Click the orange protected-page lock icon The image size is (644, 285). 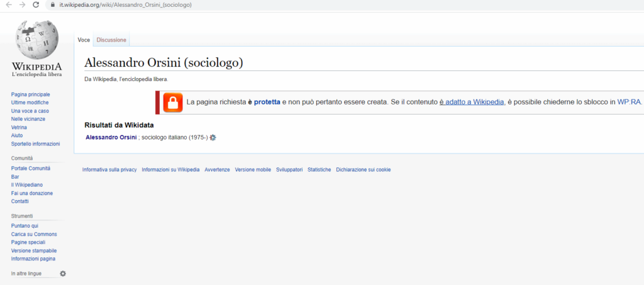coord(173,103)
